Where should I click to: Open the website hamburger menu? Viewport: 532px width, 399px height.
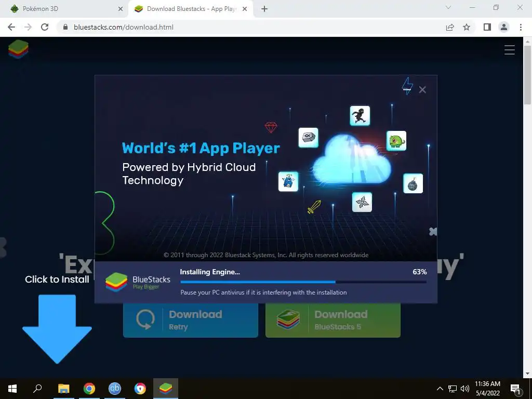pyautogui.click(x=510, y=50)
